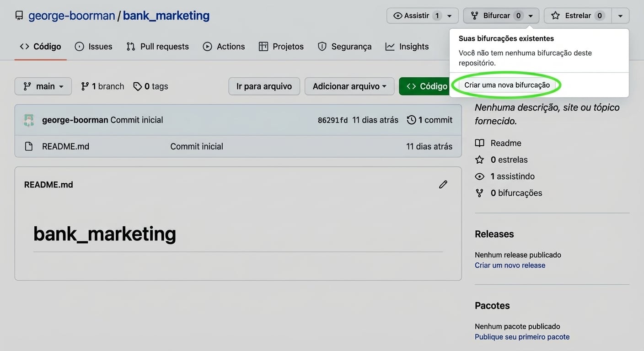Click the bank_marketing heading in README
Image resolution: width=644 pixels, height=351 pixels.
pyautogui.click(x=105, y=234)
